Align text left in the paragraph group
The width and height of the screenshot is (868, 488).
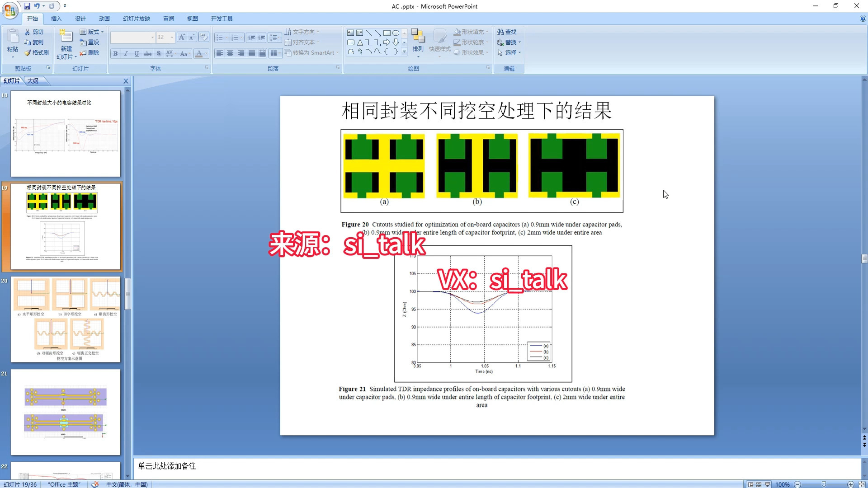pyautogui.click(x=219, y=53)
